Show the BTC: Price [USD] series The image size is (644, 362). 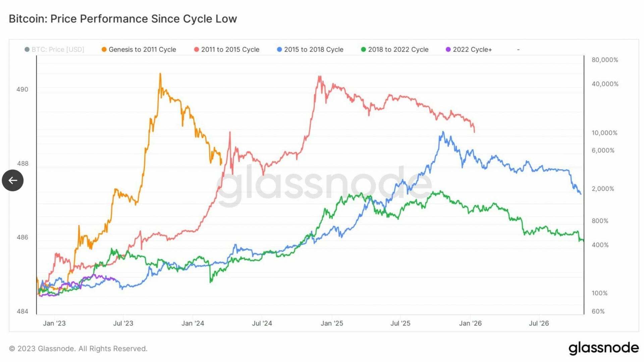tap(58, 50)
